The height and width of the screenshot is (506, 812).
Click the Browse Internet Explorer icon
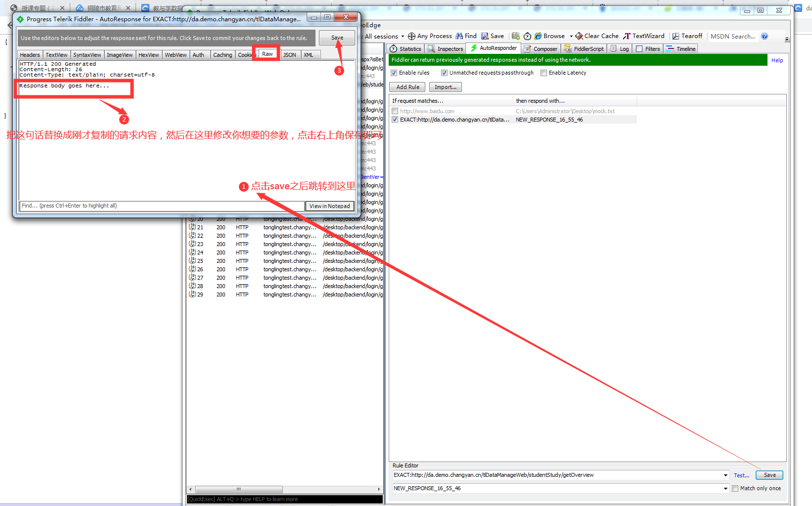click(x=538, y=36)
